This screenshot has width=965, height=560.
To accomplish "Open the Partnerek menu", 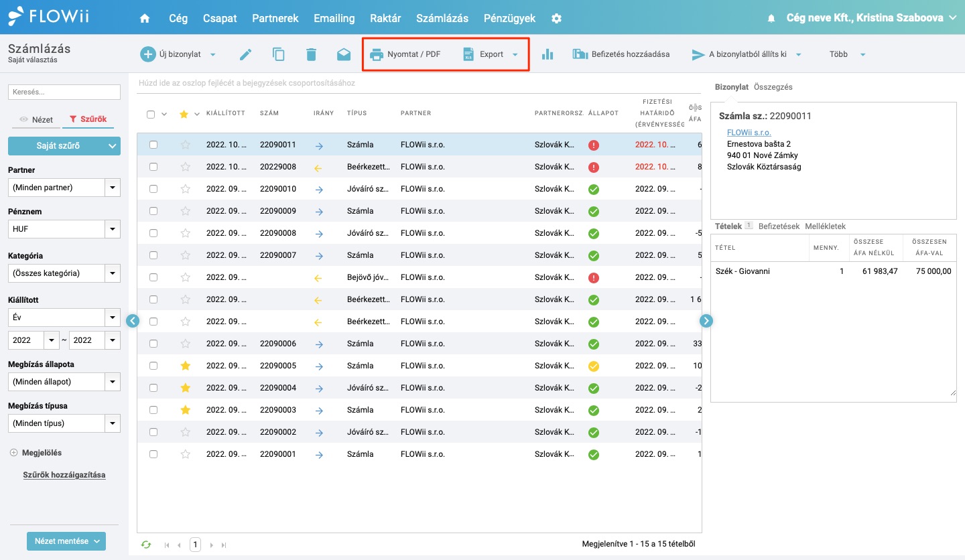I will tap(275, 19).
